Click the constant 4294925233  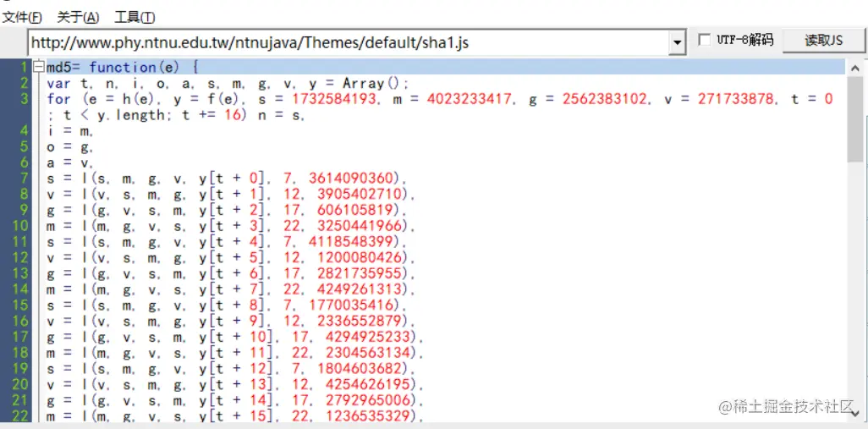[369, 337]
